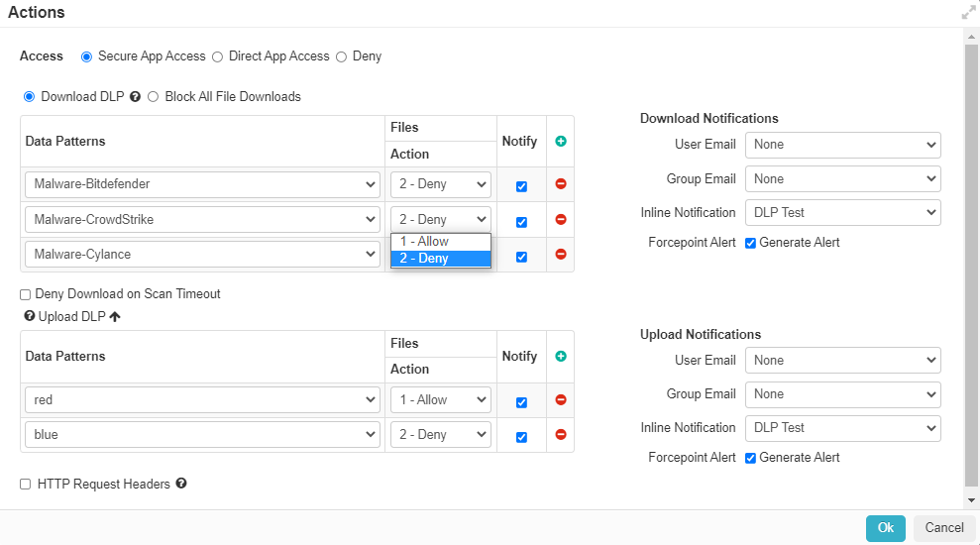Open Upload Inline Notification DLP Test dropdown

pos(842,428)
